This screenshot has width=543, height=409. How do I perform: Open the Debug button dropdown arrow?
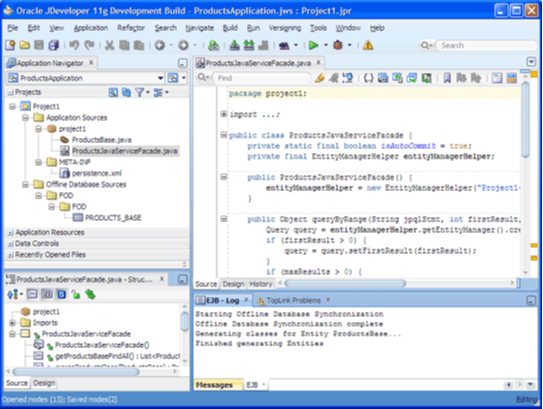click(349, 45)
